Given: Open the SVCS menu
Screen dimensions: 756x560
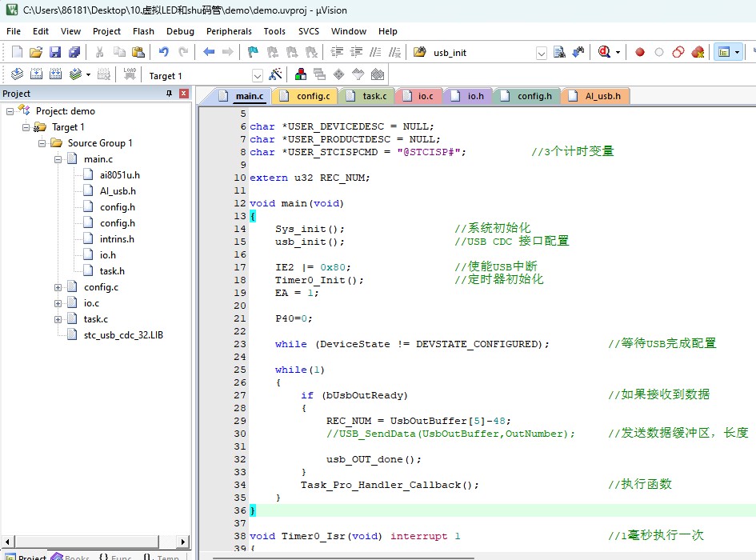Looking at the screenshot, I should 309,31.
